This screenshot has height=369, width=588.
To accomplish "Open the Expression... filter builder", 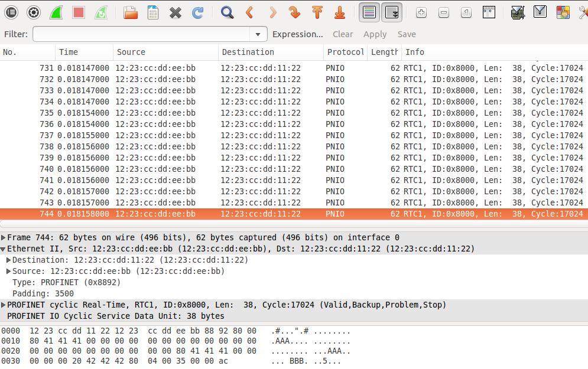I will [297, 34].
